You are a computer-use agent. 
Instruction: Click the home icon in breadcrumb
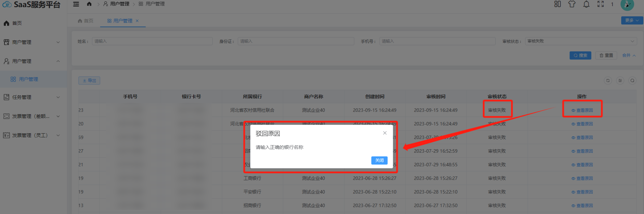[x=89, y=4]
